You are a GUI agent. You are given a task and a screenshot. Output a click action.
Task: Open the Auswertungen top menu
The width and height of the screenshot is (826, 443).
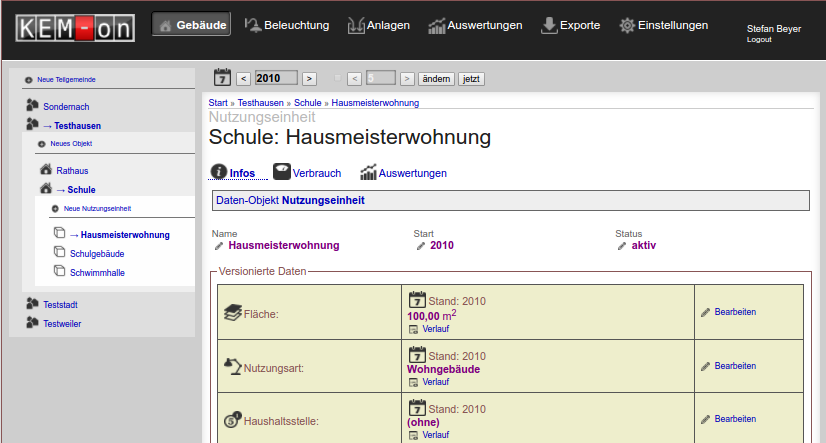coord(475,25)
